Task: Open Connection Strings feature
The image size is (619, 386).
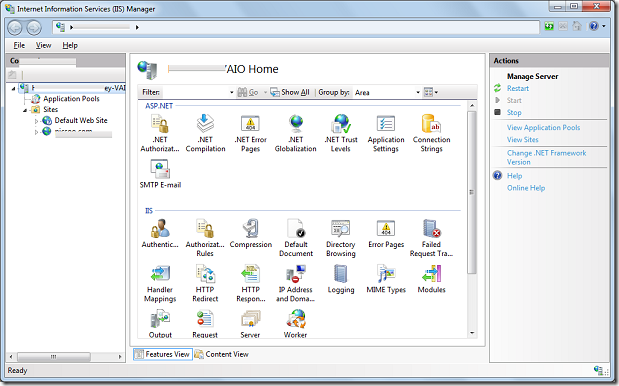Action: coord(431,133)
